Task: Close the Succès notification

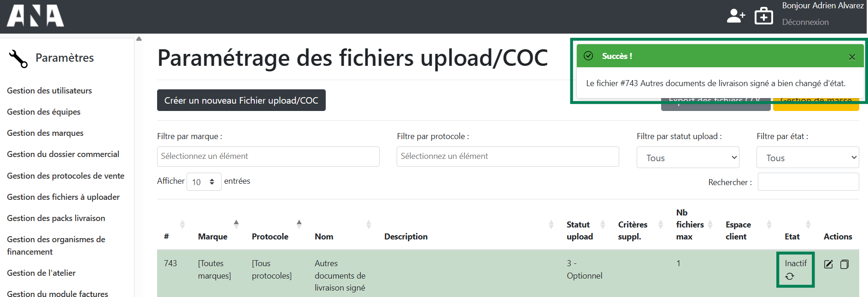Action: (x=852, y=57)
